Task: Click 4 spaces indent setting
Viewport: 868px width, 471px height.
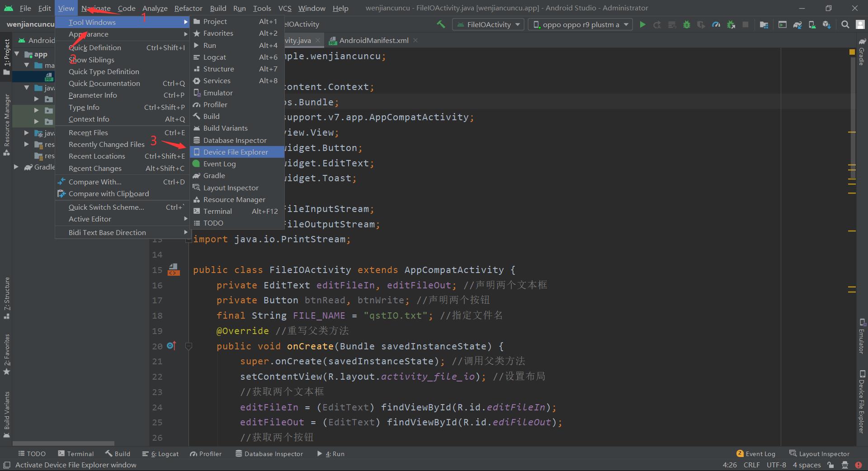Action: 807,465
